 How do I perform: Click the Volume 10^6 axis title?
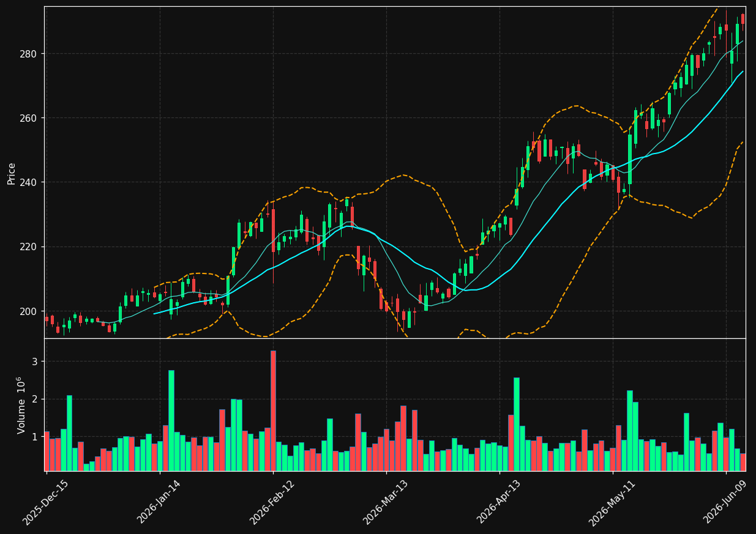click(x=21, y=405)
